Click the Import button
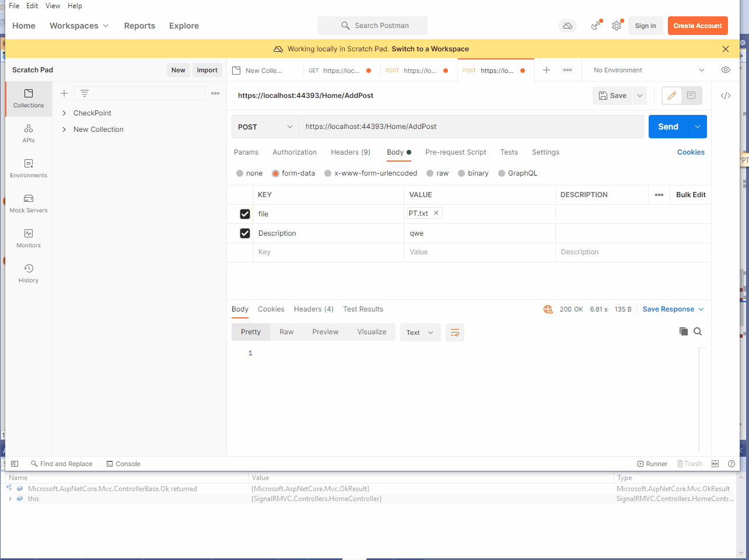 207,70
